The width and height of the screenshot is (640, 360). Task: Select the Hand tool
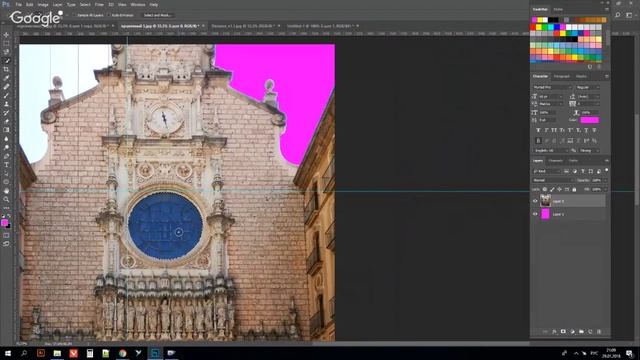pos(7,191)
